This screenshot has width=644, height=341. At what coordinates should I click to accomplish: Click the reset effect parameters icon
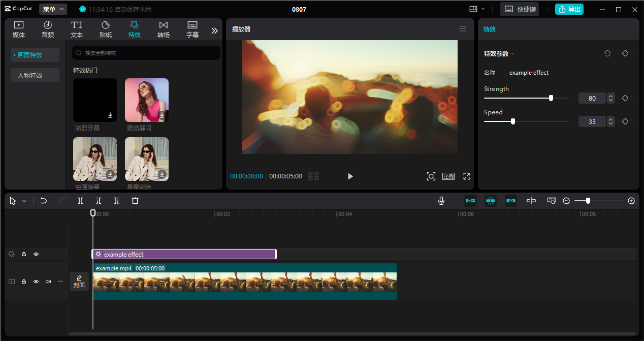607,53
